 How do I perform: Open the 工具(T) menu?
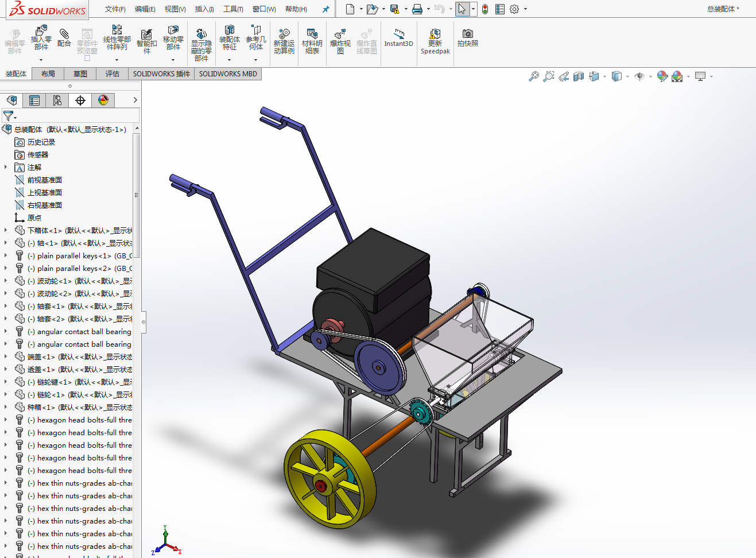click(233, 9)
